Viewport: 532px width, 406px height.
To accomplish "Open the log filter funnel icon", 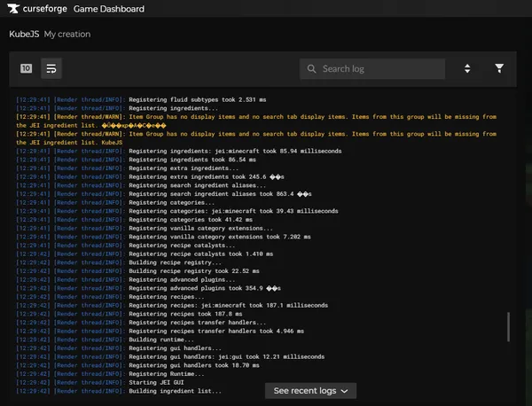I will coord(499,68).
